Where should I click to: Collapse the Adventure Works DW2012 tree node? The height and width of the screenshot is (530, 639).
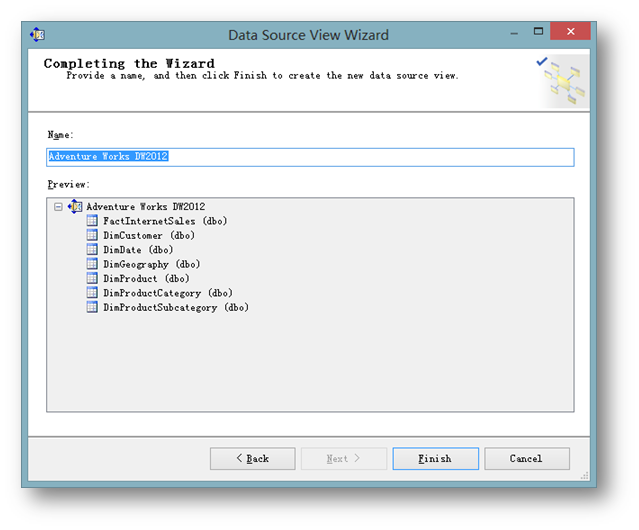coord(58,207)
